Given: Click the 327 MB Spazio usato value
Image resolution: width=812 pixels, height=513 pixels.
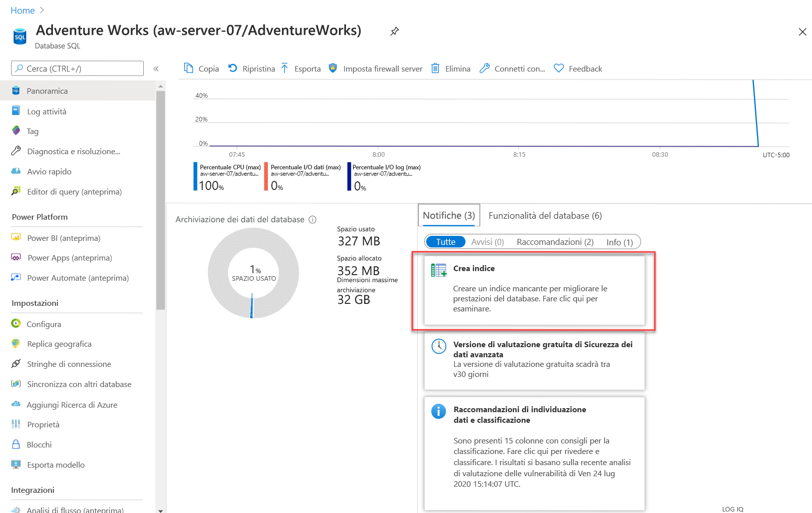Looking at the screenshot, I should click(x=359, y=241).
